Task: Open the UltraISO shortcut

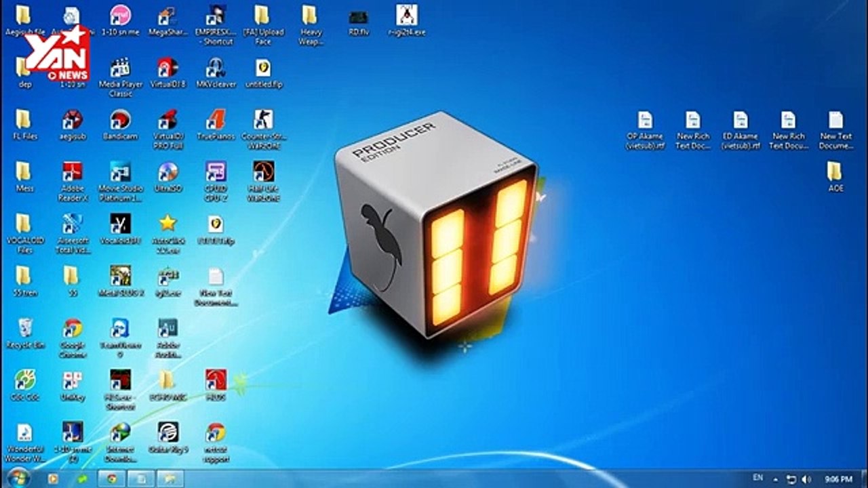Action: click(167, 177)
